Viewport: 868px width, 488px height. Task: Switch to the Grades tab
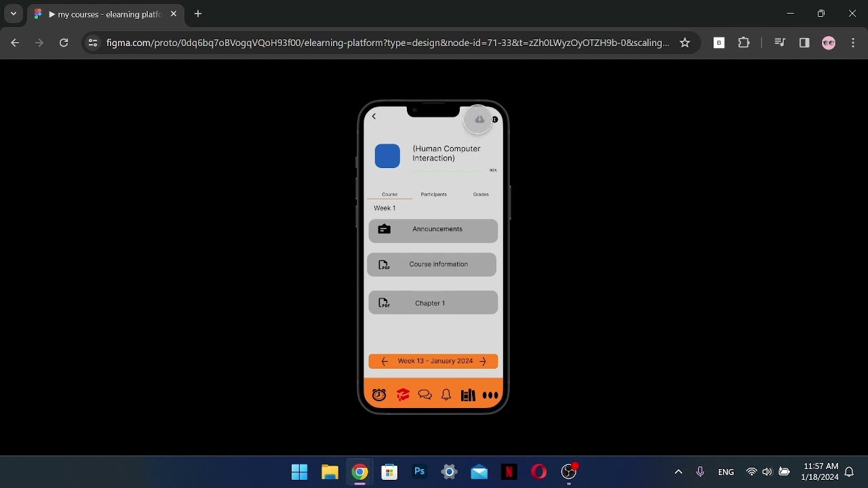coord(481,195)
